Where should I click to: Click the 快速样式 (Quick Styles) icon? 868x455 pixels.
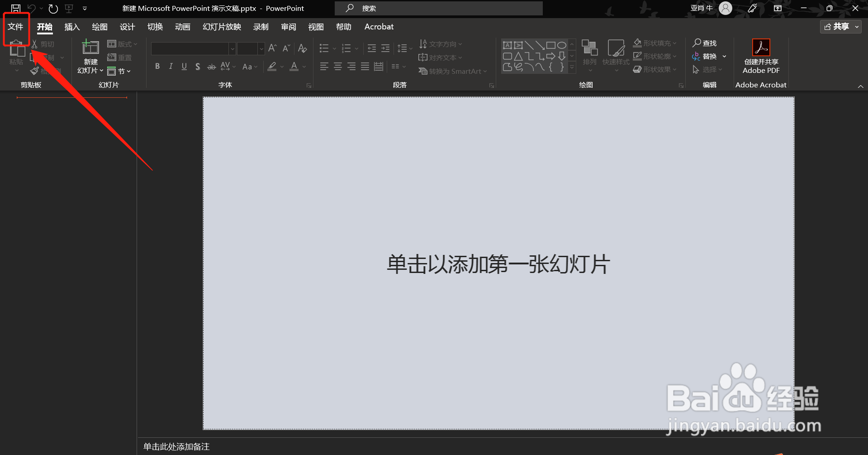tap(616, 48)
